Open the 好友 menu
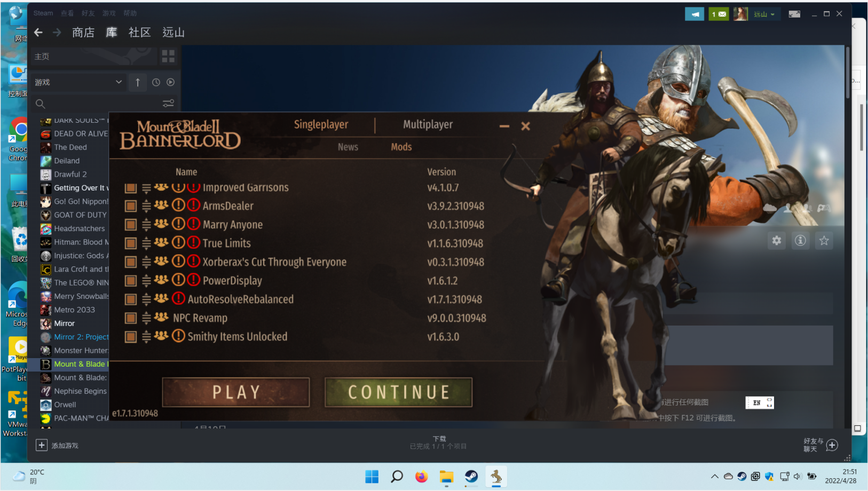The height and width of the screenshot is (491, 868). [x=88, y=13]
